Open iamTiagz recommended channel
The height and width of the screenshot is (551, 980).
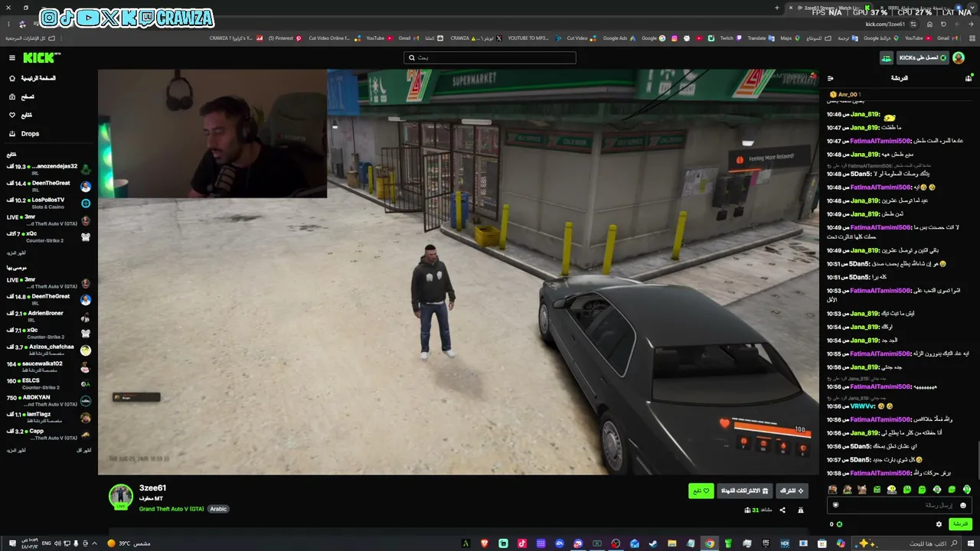(48, 417)
